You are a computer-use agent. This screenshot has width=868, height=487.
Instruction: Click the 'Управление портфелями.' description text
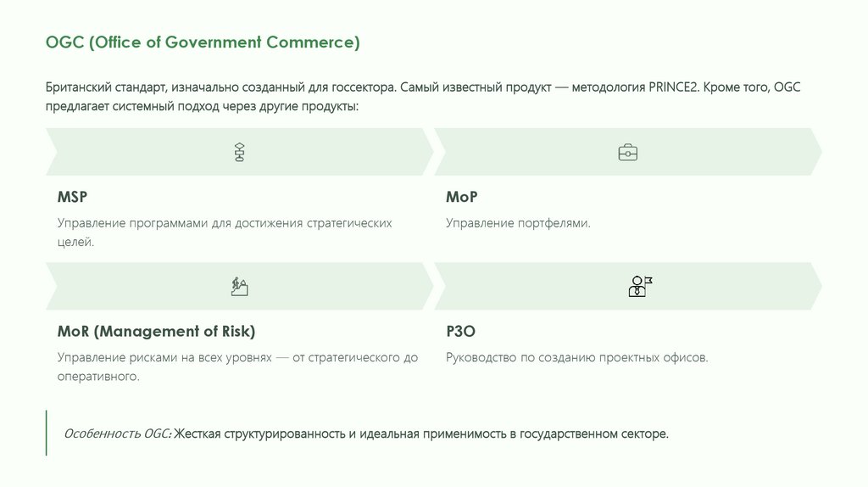tap(518, 223)
